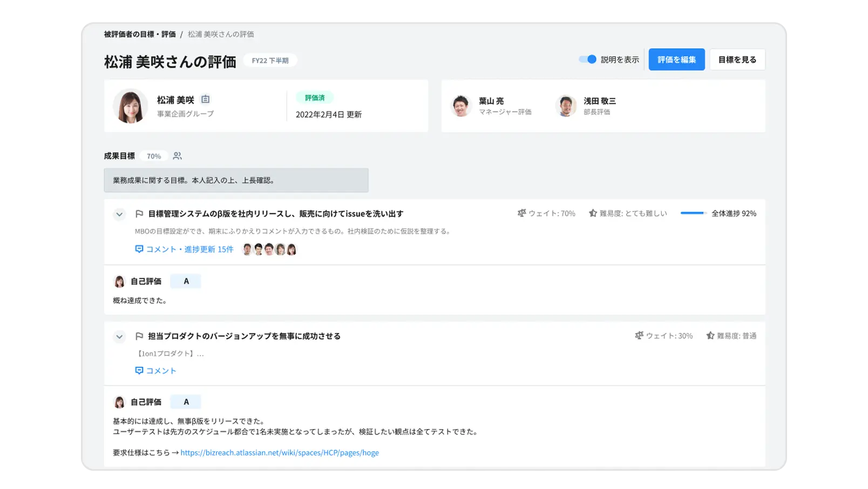Image resolution: width=868 pixels, height=489 pixels.
Task: Collapse the バージョンアップ goal with its chevron
Action: (119, 336)
